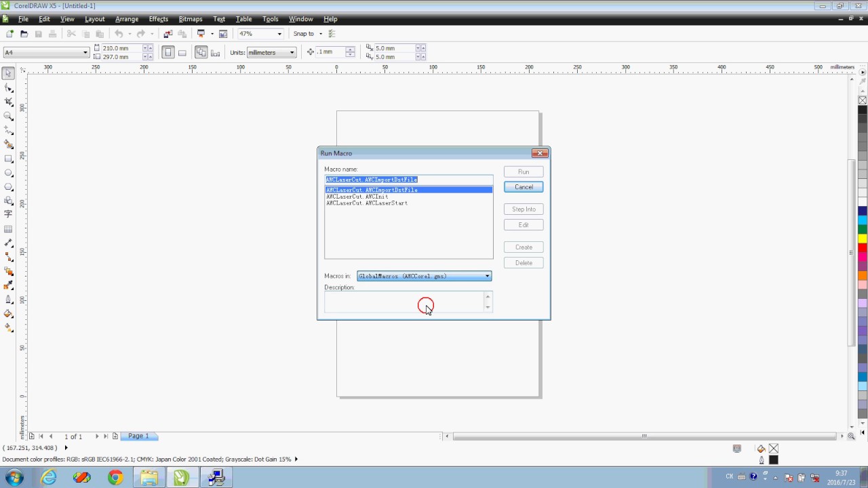Select the Shape tool

pos(9,87)
